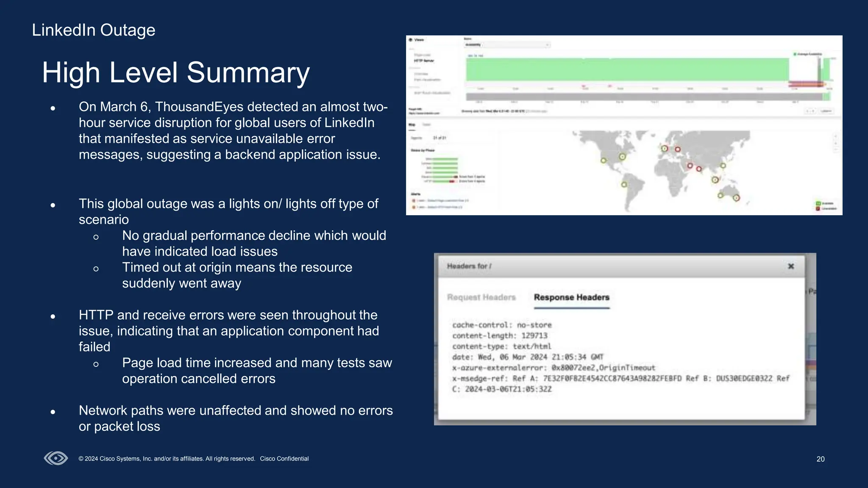The height and width of the screenshot is (488, 868).
Task: Click the red agent marker in Eastern Europe
Action: [x=678, y=149]
